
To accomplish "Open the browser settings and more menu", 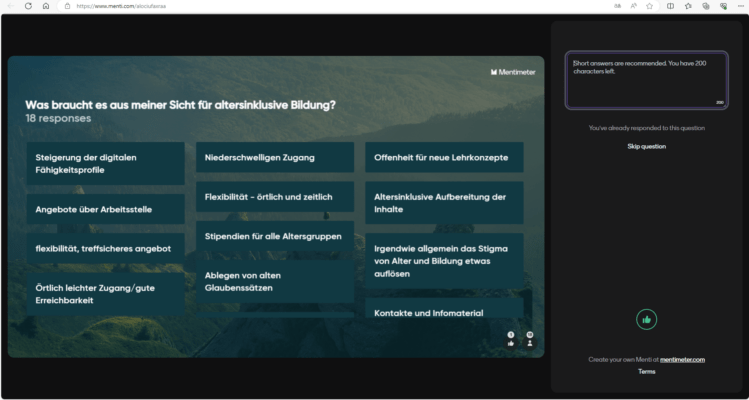I will 740,6.
